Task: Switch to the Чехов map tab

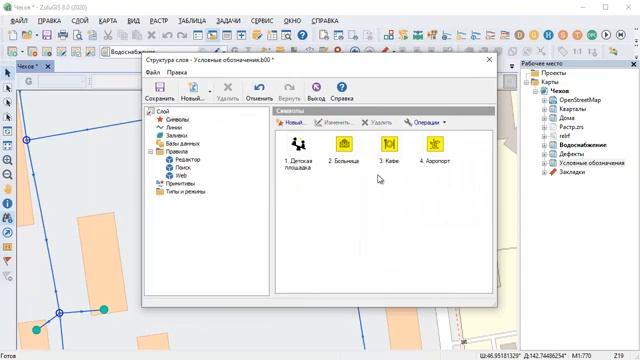Action: [x=28, y=66]
